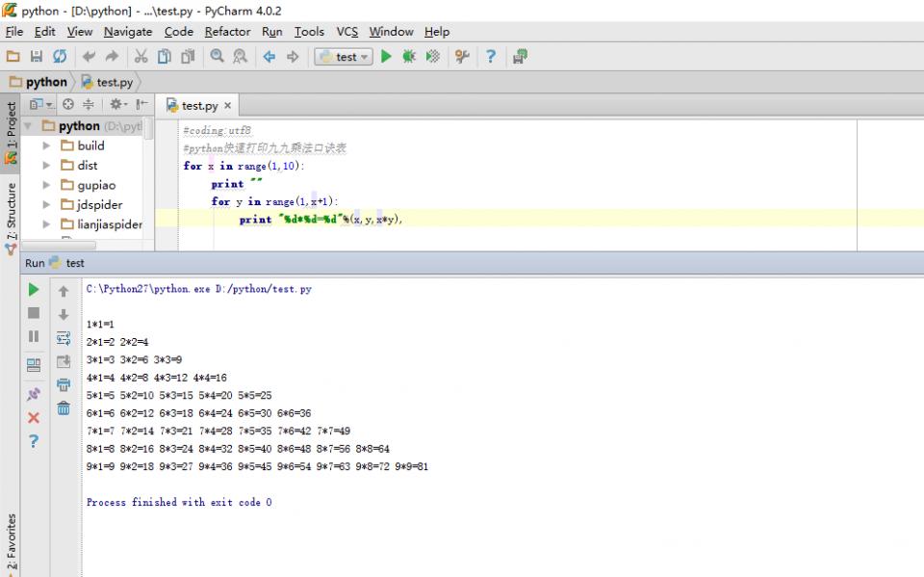The image size is (924, 577).
Task: Select the test tab in Run panel
Action: 66,263
